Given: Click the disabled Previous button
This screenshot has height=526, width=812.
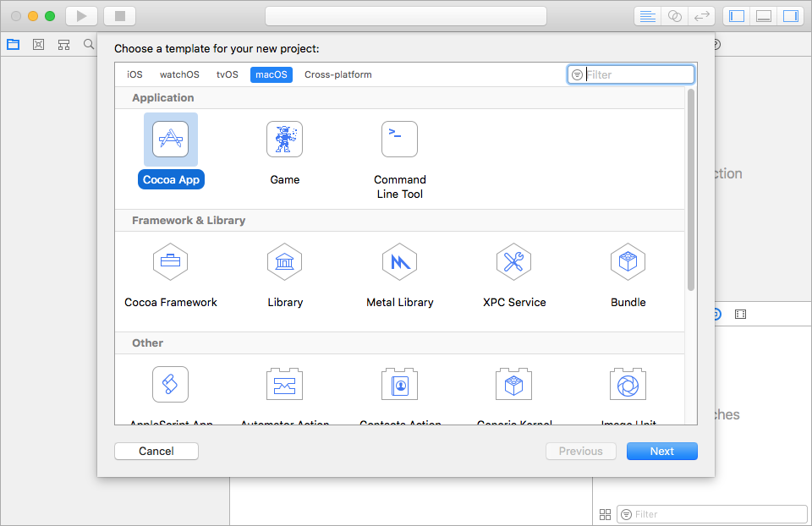Looking at the screenshot, I should click(580, 451).
